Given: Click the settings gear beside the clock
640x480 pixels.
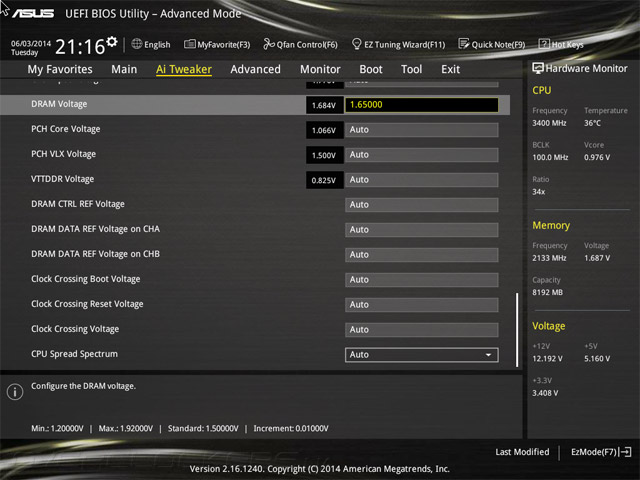Looking at the screenshot, I should coord(112,42).
